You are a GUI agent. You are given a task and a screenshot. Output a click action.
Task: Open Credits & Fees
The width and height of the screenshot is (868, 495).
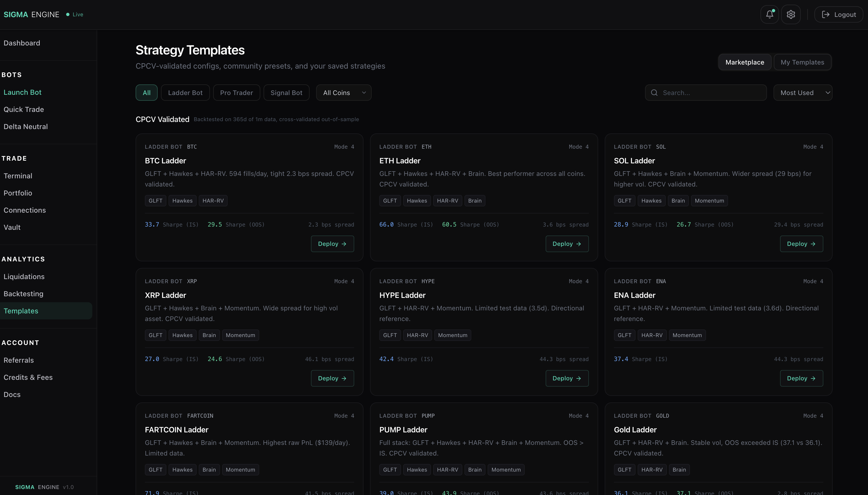28,377
